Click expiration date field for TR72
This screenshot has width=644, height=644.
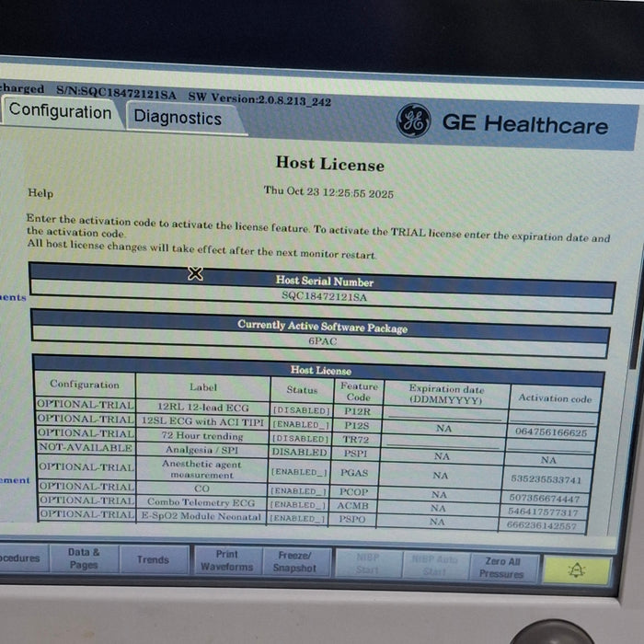tap(443, 442)
